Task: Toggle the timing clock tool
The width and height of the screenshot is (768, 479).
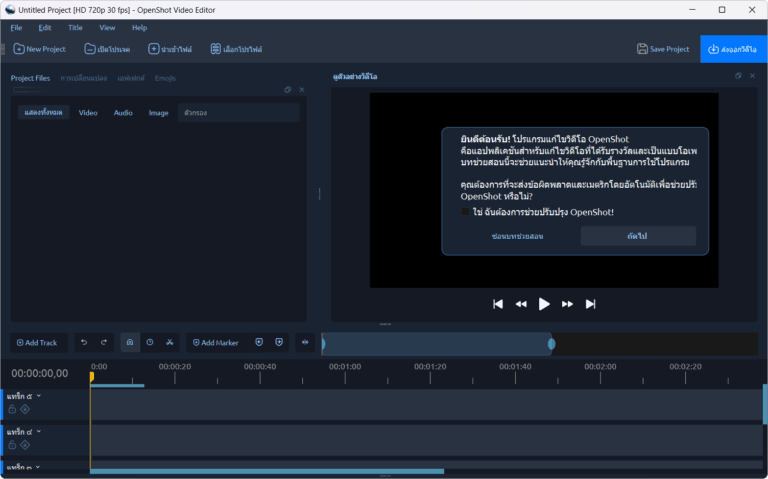Action: click(x=150, y=342)
